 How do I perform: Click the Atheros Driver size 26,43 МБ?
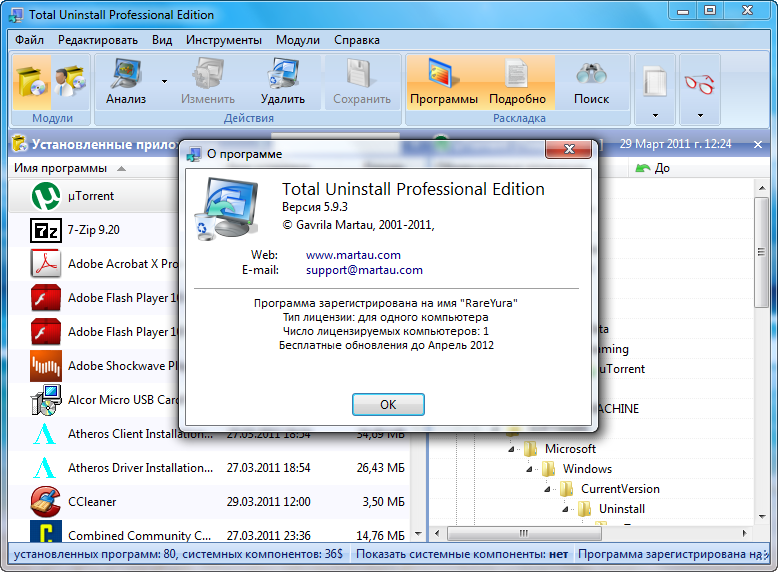[x=381, y=468]
